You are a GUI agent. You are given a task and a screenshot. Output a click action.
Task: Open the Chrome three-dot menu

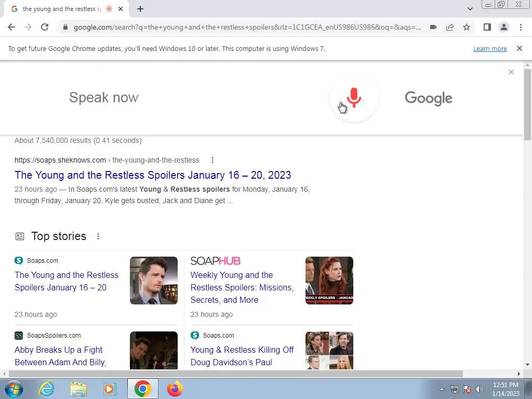pos(521,27)
